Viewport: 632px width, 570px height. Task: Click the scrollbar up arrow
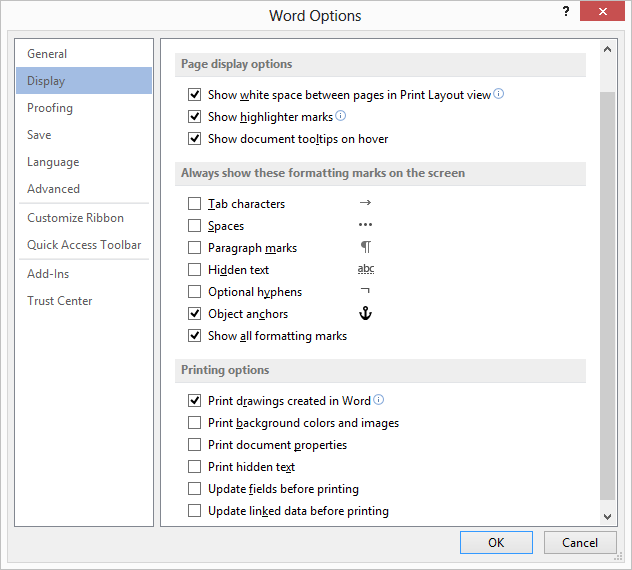[607, 50]
